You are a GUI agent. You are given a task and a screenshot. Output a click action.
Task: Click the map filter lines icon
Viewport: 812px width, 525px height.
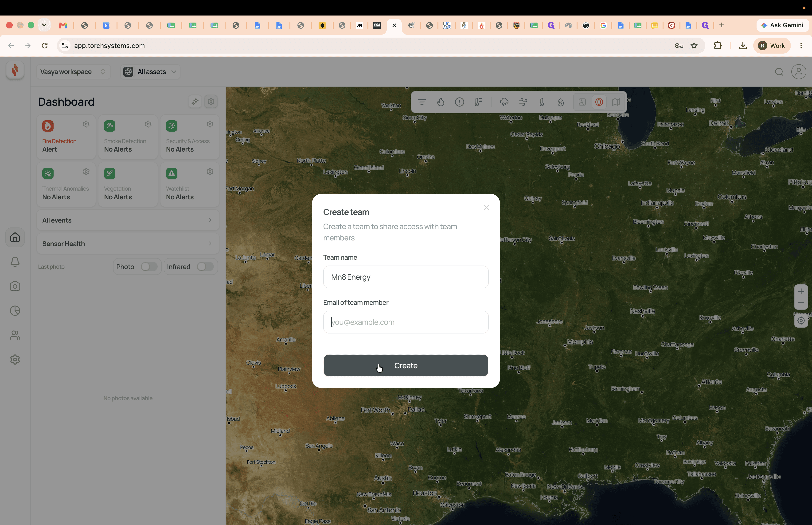(x=422, y=102)
